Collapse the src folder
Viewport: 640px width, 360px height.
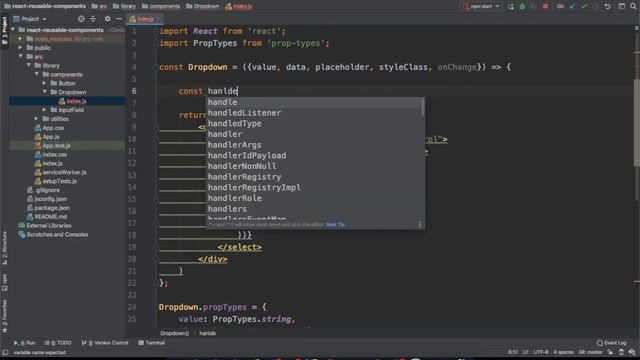[x=20, y=57]
